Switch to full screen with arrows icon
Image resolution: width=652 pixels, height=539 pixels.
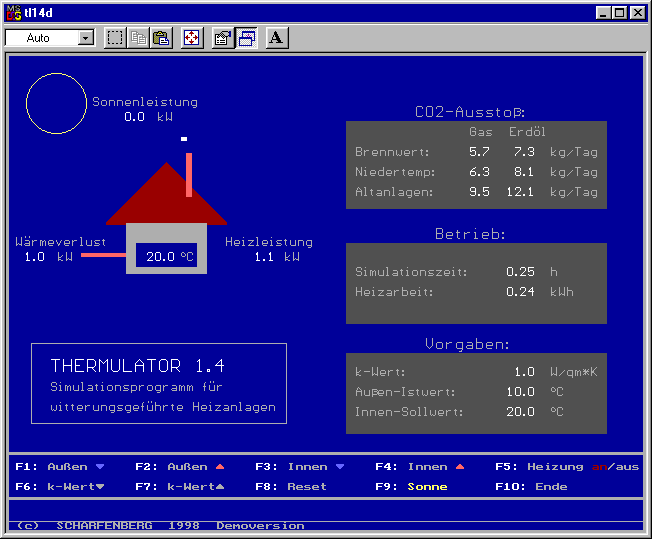(x=191, y=38)
